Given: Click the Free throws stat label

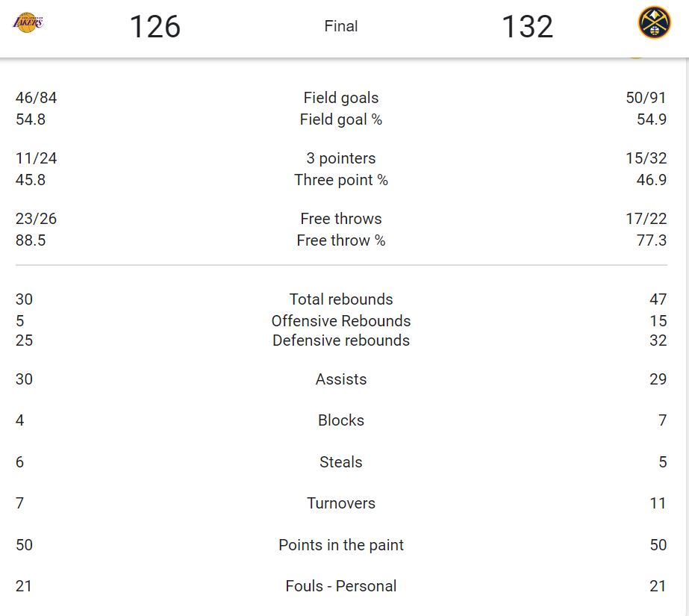Looking at the screenshot, I should (x=341, y=219).
